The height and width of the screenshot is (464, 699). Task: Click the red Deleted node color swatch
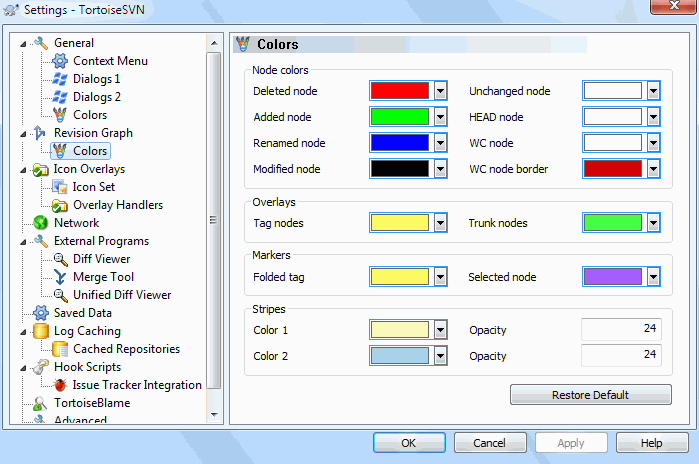click(x=400, y=91)
